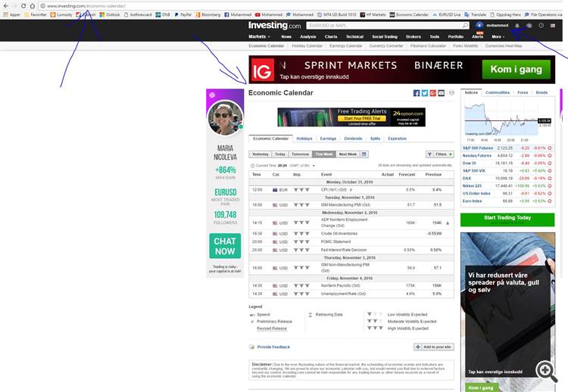568x392 pixels.
Task: Expand the More dropdown menu
Action: pos(498,36)
